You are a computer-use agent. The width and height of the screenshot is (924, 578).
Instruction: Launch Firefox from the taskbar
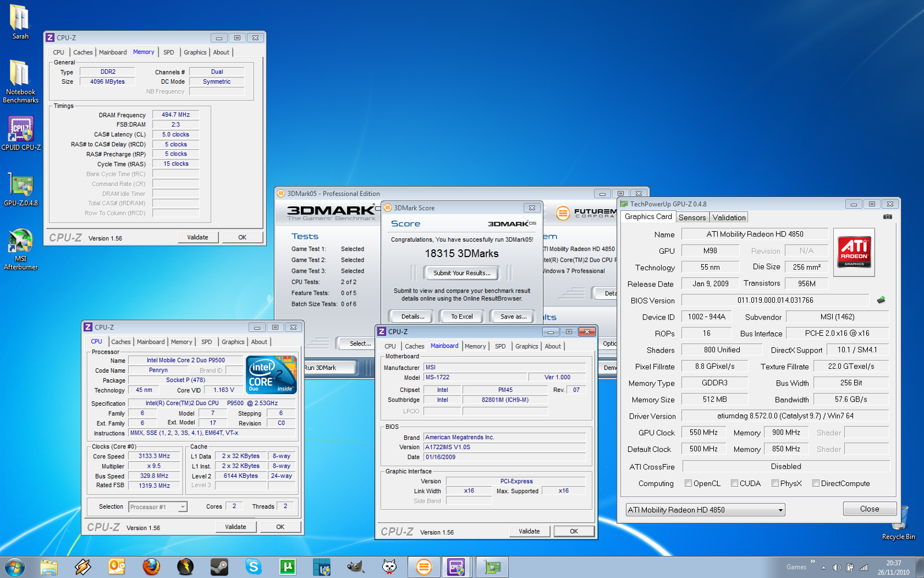pos(151,567)
